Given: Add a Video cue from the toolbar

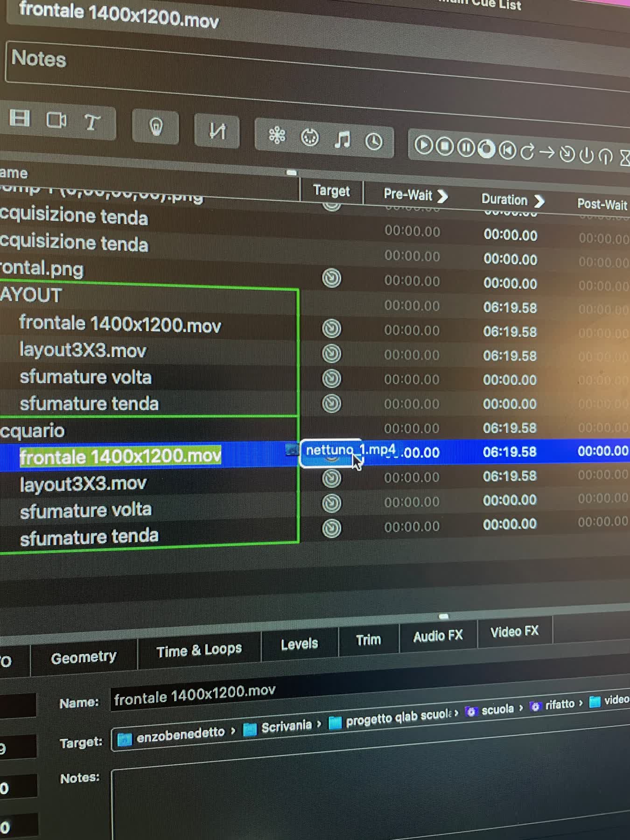Looking at the screenshot, I should click(20, 118).
